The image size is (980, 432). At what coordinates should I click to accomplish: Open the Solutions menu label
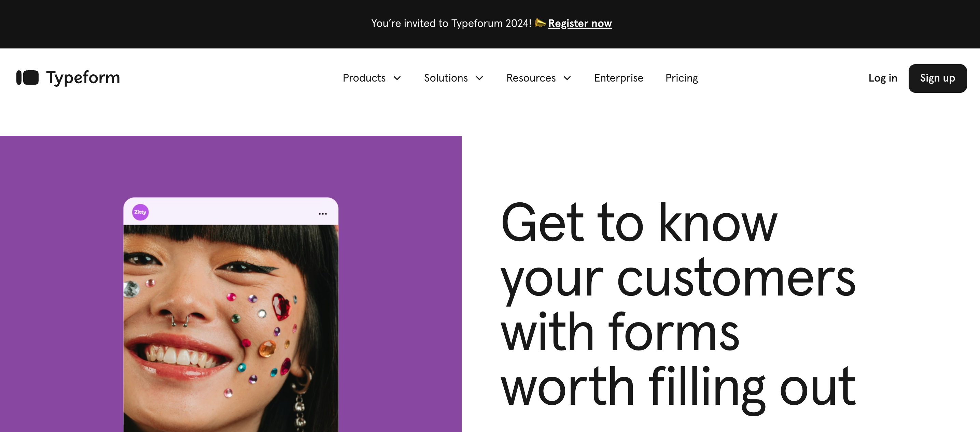(446, 78)
